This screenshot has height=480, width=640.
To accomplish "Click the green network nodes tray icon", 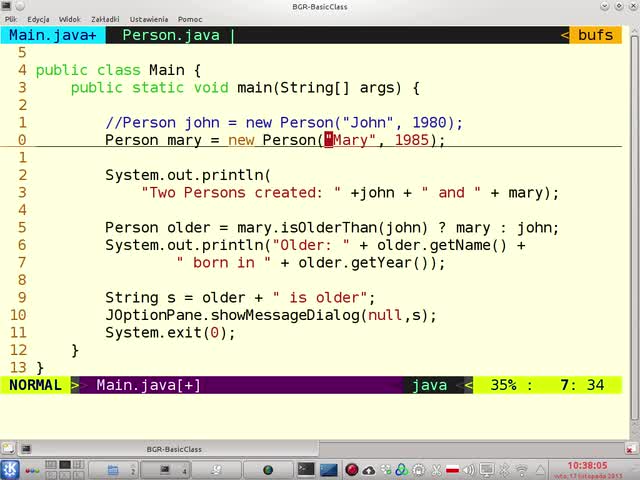I will (x=386, y=470).
